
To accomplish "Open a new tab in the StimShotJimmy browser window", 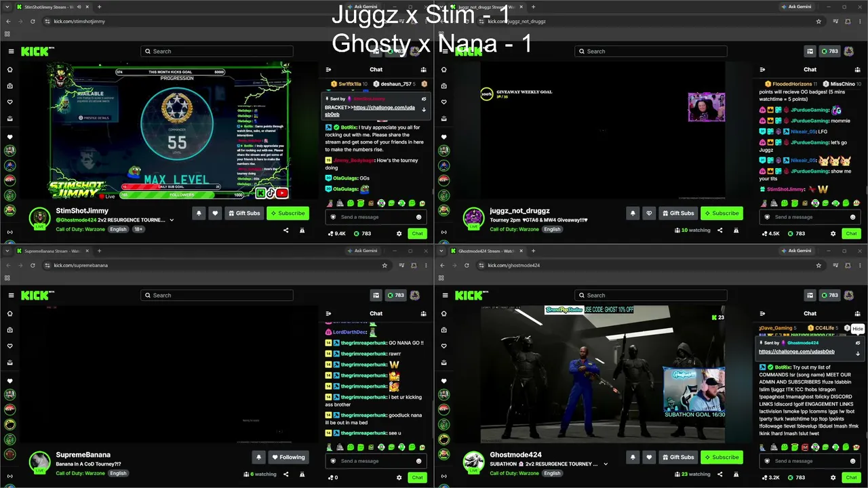I will click(99, 7).
